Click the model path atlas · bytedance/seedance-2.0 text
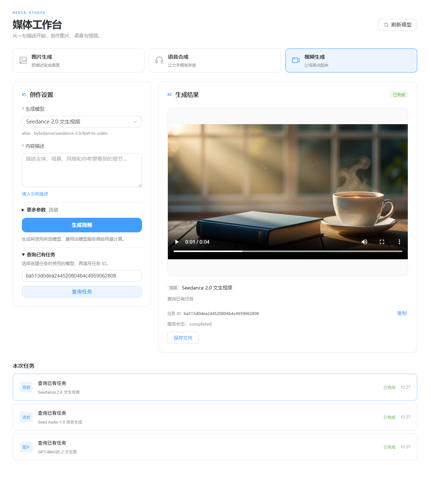430x504 pixels. coord(65,133)
